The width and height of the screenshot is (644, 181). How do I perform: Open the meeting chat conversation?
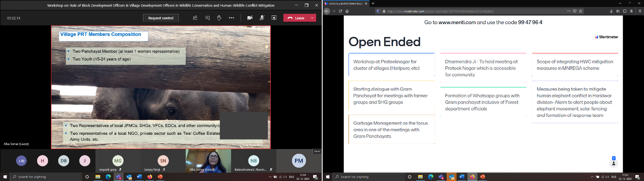coord(207,18)
